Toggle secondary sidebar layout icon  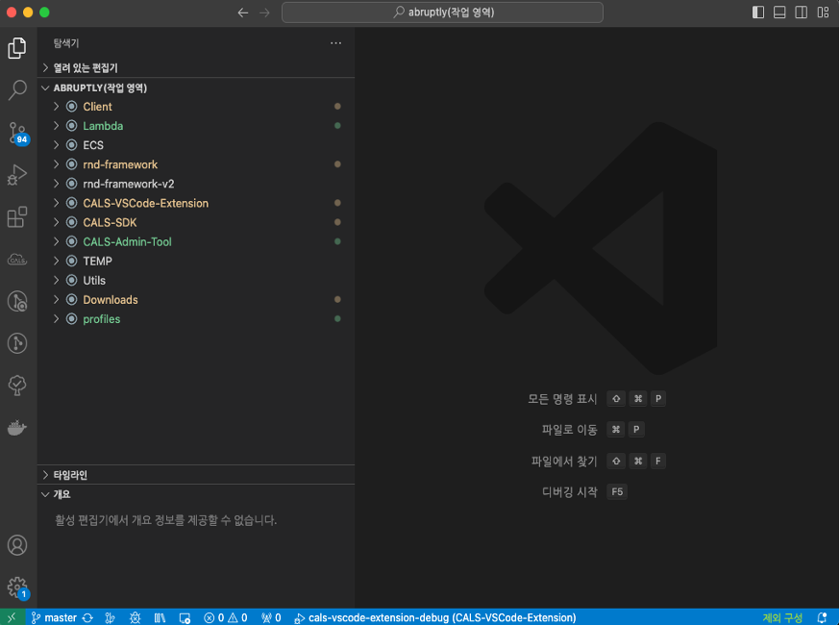click(801, 12)
